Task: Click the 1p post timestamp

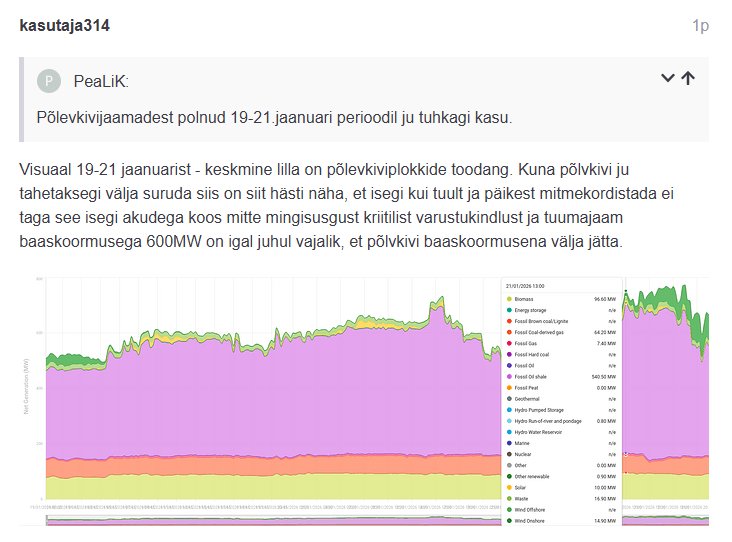Action: [700, 26]
